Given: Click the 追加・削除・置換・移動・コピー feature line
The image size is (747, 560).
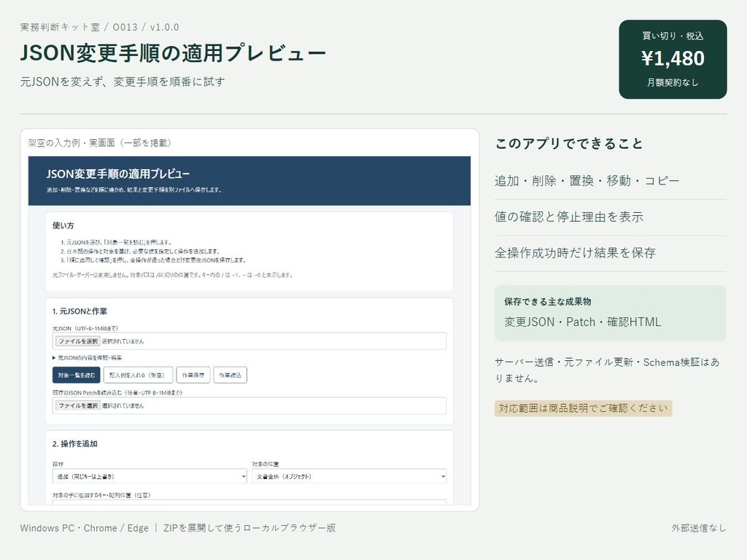Looking at the screenshot, I should click(x=587, y=181).
